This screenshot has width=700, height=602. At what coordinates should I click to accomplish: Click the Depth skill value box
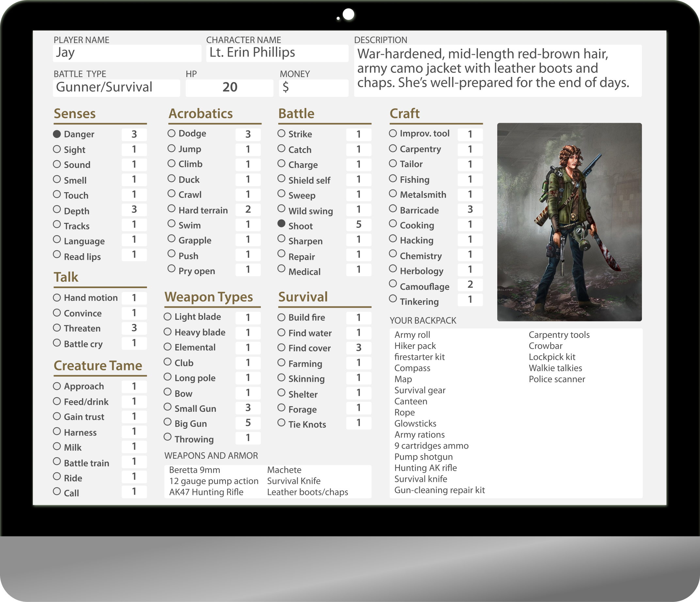(134, 210)
